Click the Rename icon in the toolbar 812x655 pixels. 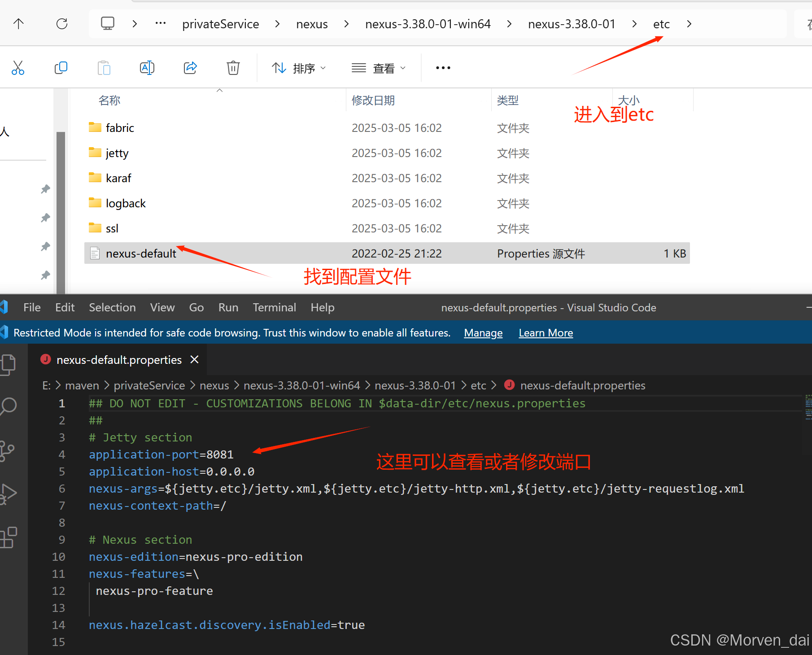click(147, 67)
